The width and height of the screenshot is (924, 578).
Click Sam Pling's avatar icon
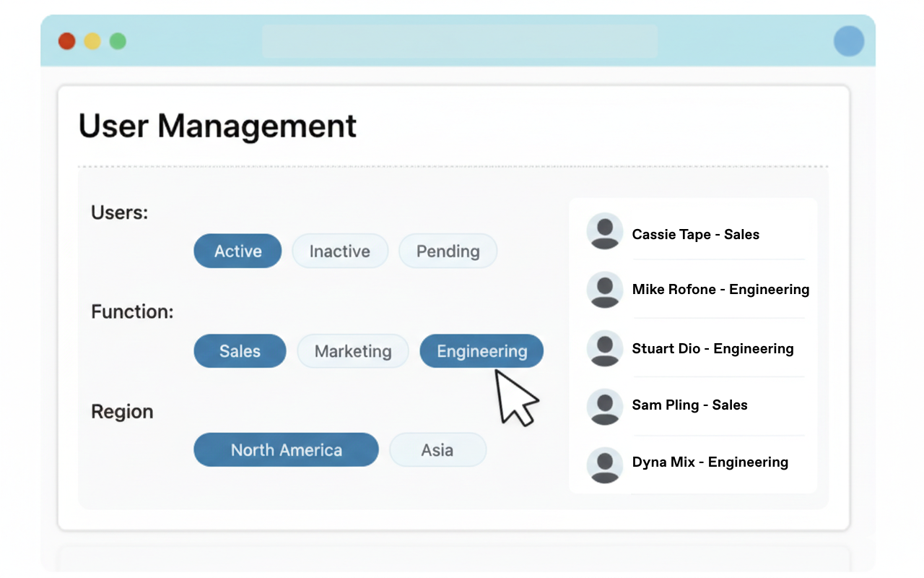pyautogui.click(x=605, y=406)
